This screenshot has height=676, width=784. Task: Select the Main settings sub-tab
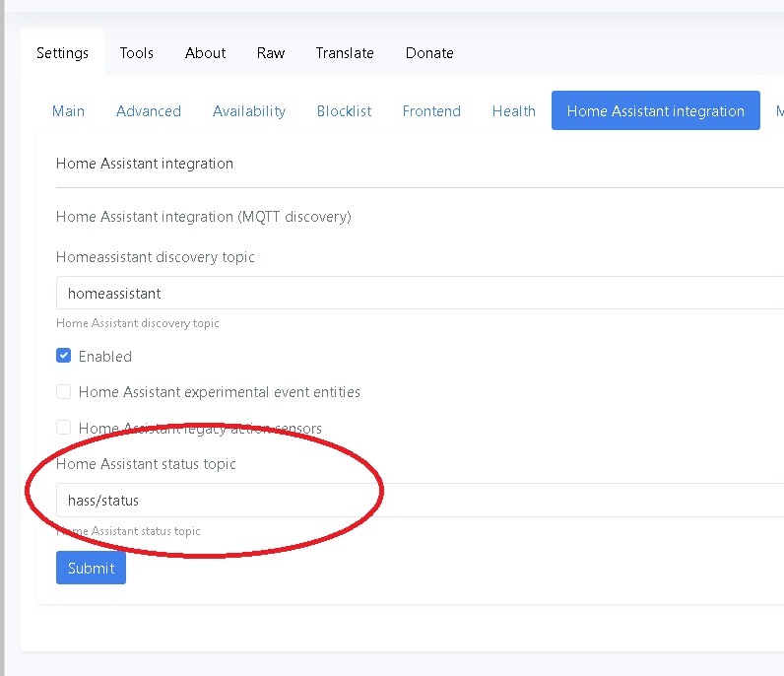click(x=68, y=111)
